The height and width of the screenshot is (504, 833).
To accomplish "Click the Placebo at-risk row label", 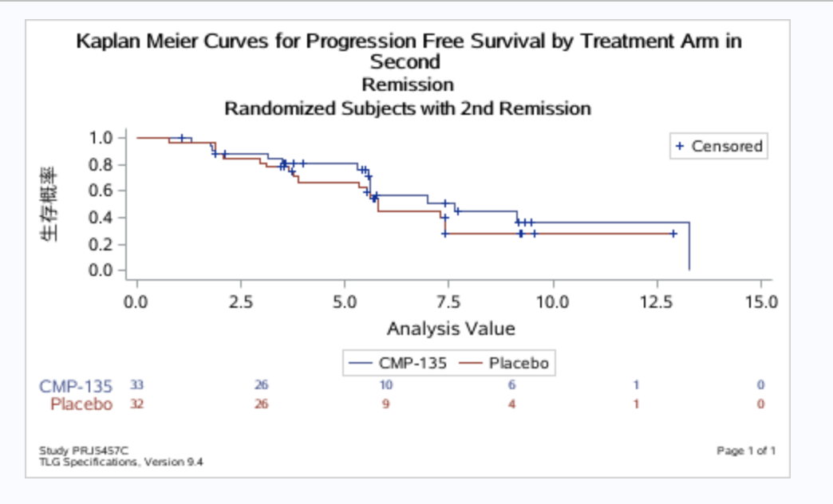I will (x=81, y=404).
